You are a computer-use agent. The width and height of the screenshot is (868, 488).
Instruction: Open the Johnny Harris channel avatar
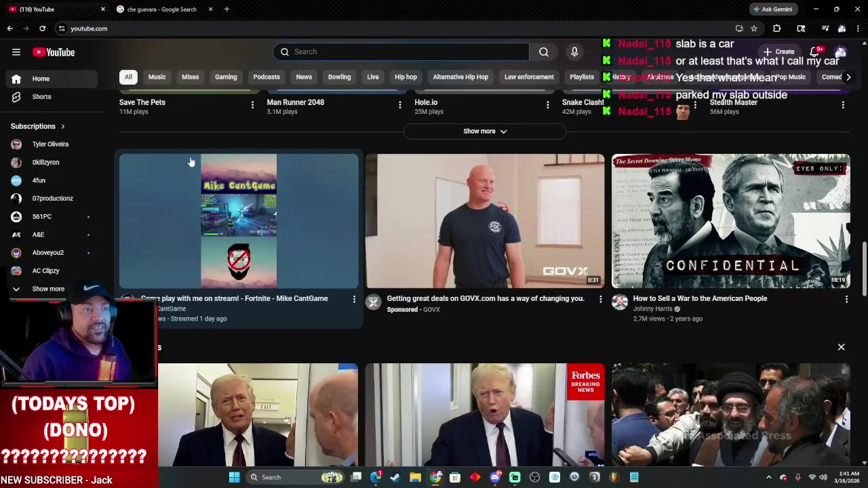click(x=620, y=302)
